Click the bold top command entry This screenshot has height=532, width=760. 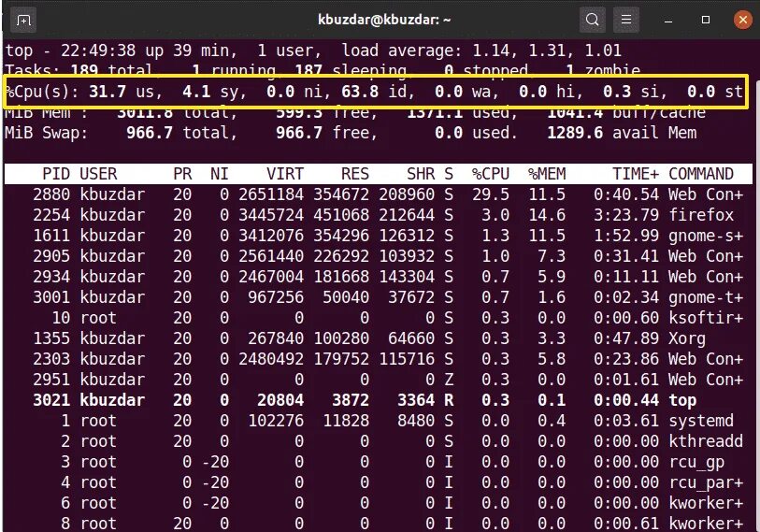(x=682, y=400)
